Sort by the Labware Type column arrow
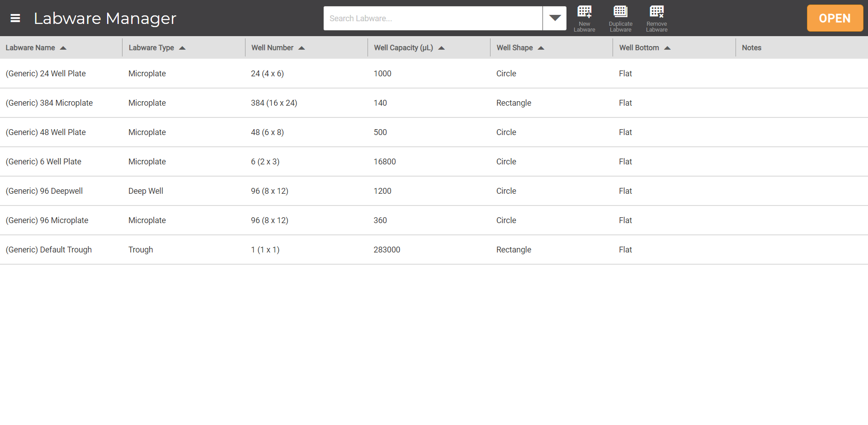 click(x=183, y=47)
